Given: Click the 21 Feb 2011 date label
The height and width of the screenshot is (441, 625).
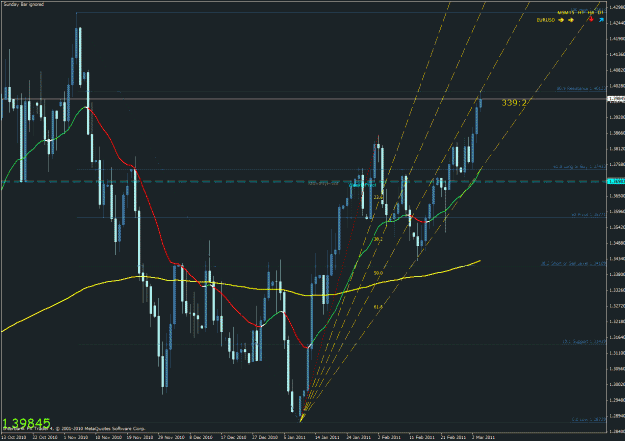Looking at the screenshot, I should coord(453,437).
